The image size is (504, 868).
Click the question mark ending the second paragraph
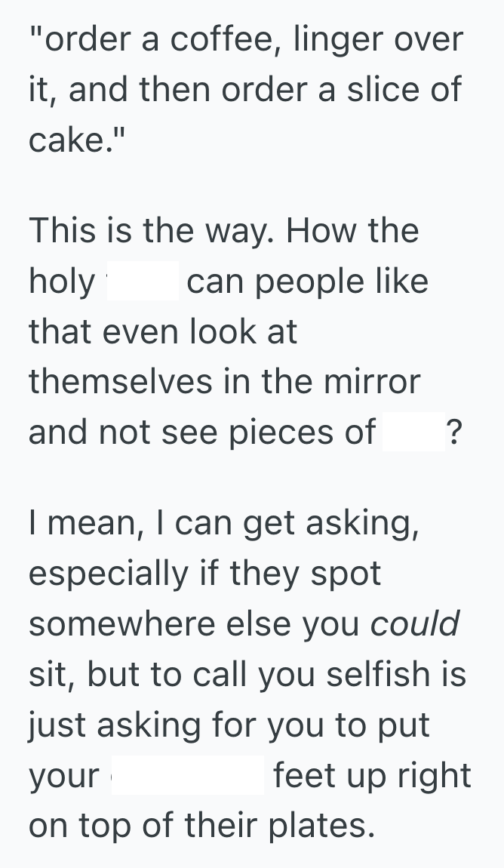coord(454,432)
